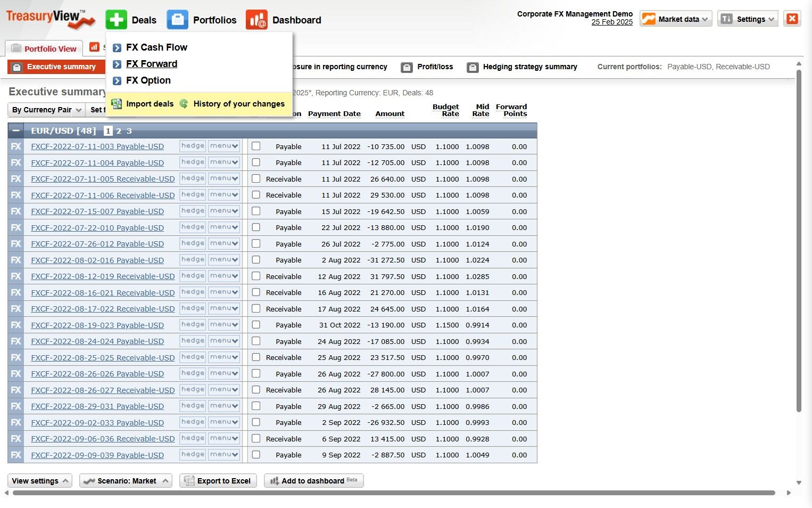Click the 25 Feb 2025 date link
This screenshot has height=508, width=812.
coord(612,22)
